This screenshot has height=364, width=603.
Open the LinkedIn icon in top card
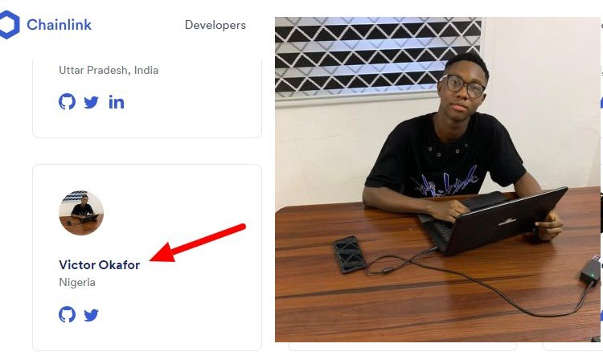[116, 102]
